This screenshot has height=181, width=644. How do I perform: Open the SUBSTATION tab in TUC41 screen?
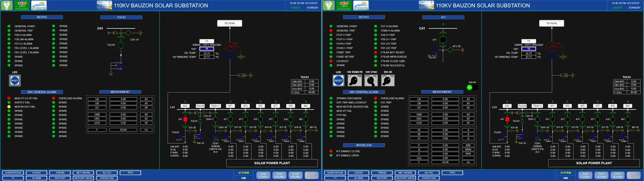click(x=13, y=173)
